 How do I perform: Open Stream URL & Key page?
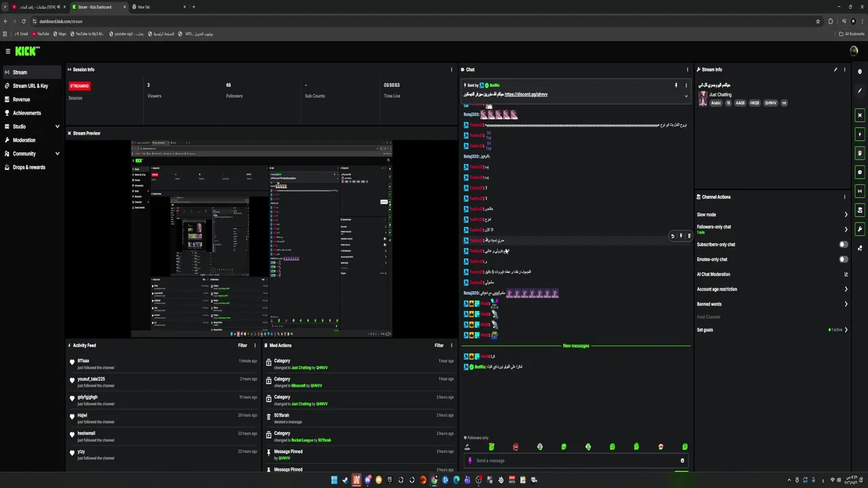(31, 85)
